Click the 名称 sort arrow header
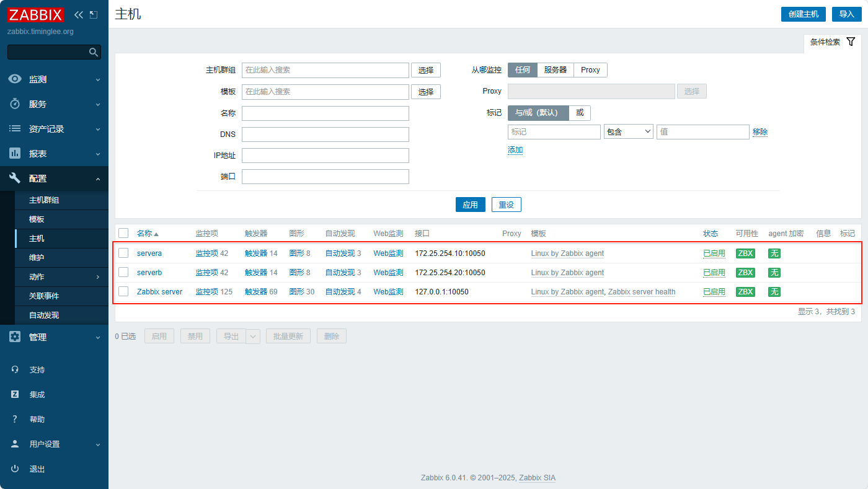868x489 pixels. [x=148, y=234]
